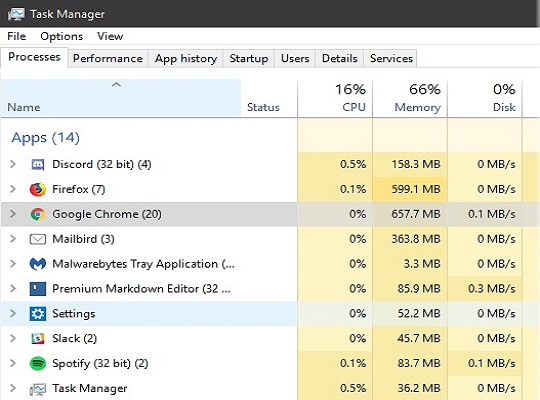Select the Mailbird envelope icon
540x400 pixels.
38,239
